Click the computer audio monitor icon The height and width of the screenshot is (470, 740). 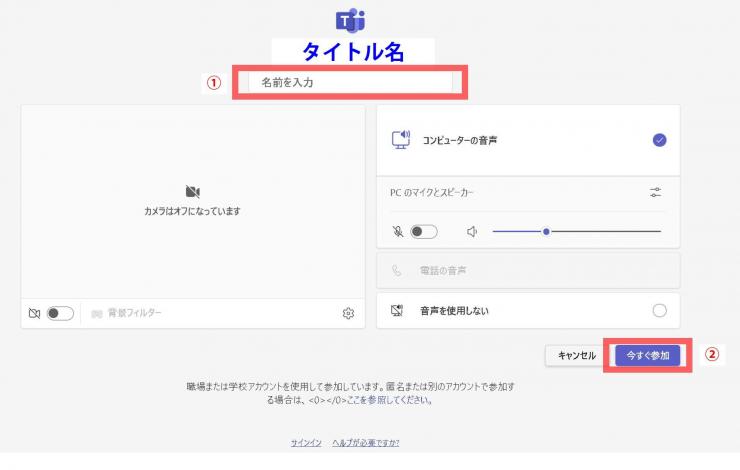point(401,140)
